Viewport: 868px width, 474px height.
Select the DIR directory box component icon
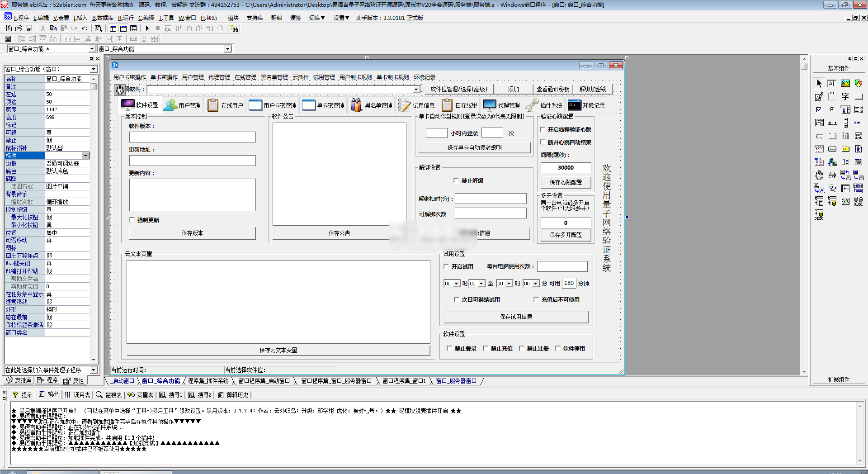845,149
